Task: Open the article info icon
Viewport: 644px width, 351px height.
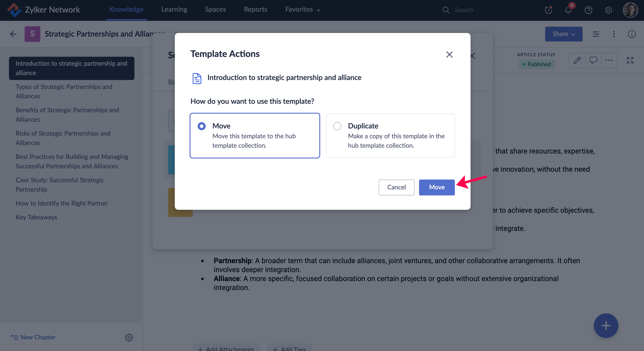Action: point(631,34)
